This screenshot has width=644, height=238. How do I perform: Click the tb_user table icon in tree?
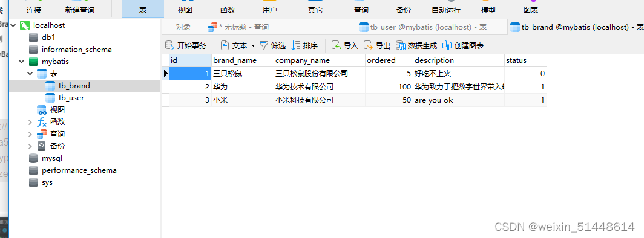coord(50,98)
